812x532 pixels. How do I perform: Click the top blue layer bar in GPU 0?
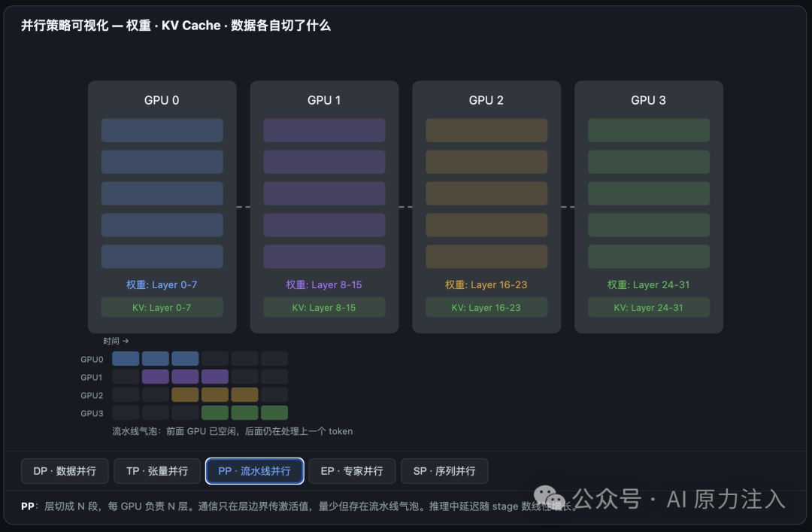162,130
